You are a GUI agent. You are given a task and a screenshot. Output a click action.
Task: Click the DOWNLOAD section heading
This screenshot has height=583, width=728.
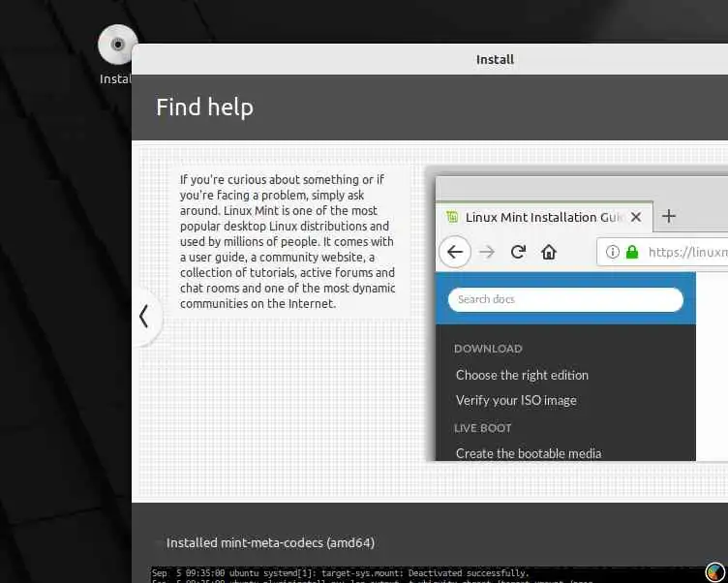tap(488, 349)
